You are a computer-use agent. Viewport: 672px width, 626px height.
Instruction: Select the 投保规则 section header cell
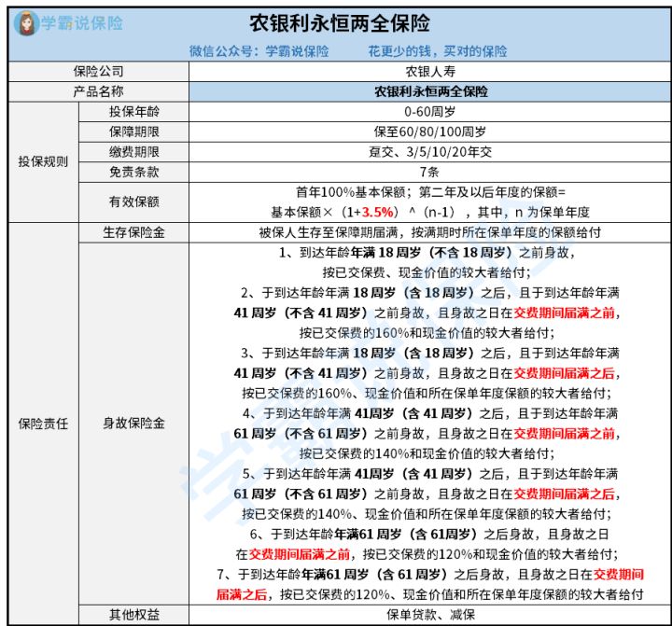[43, 162]
